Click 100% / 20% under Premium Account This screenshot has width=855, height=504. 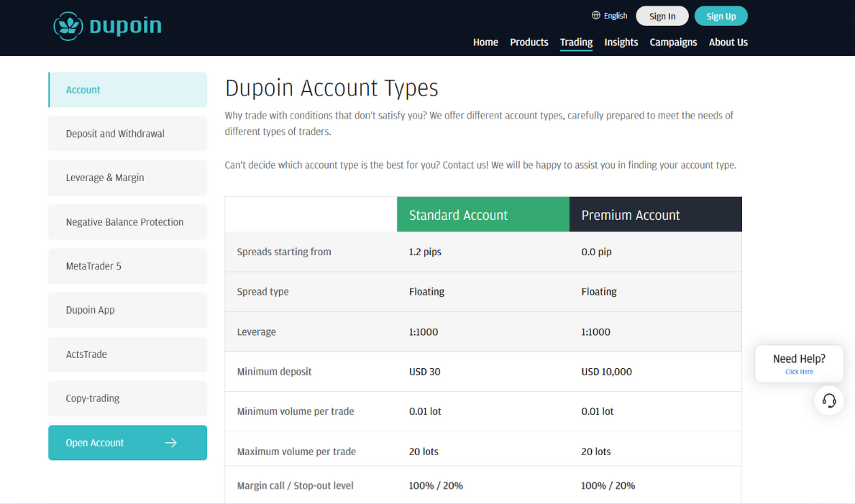point(608,485)
